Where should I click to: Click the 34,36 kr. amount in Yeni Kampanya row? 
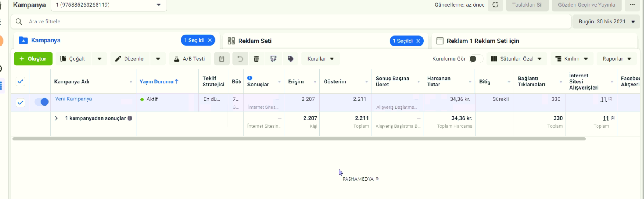click(x=460, y=99)
